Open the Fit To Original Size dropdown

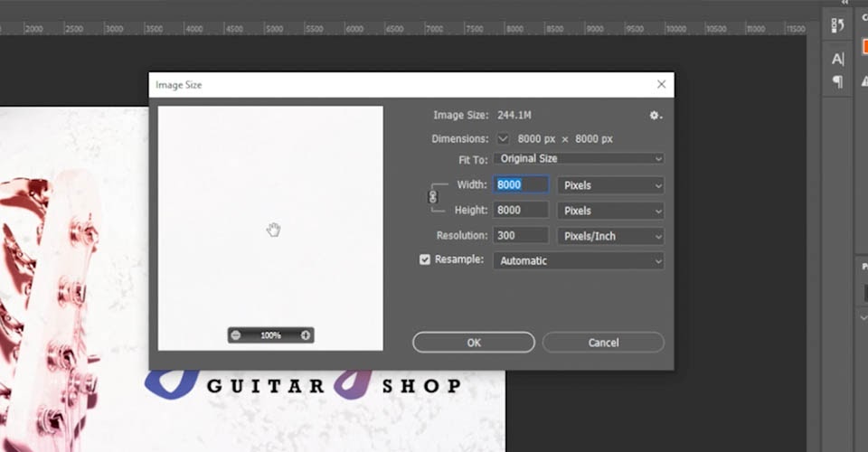pos(579,159)
